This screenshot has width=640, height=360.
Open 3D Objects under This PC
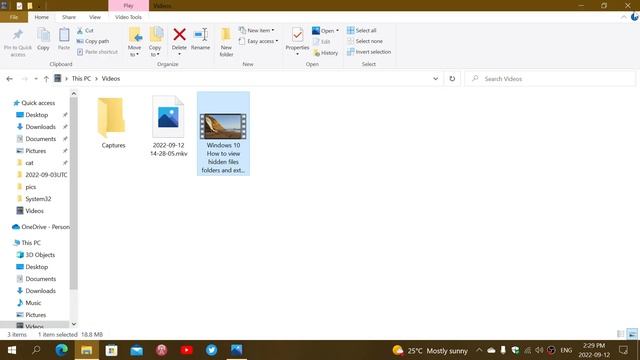pyautogui.click(x=40, y=255)
